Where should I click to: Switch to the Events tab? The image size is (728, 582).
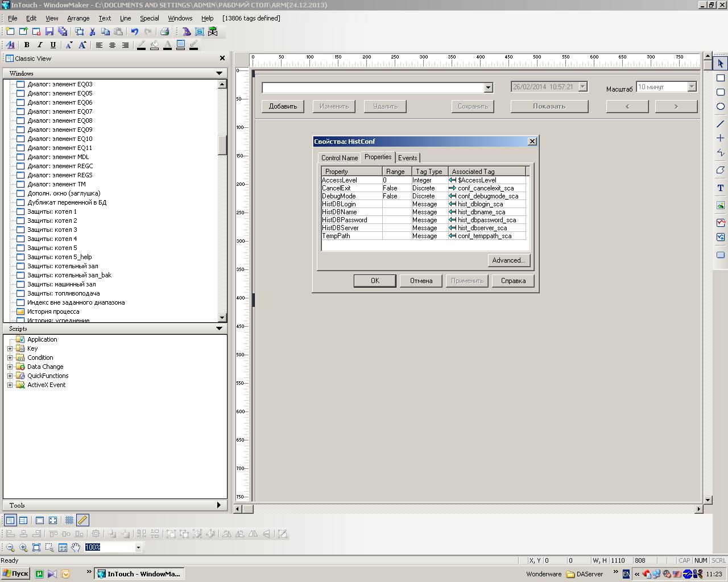407,158
